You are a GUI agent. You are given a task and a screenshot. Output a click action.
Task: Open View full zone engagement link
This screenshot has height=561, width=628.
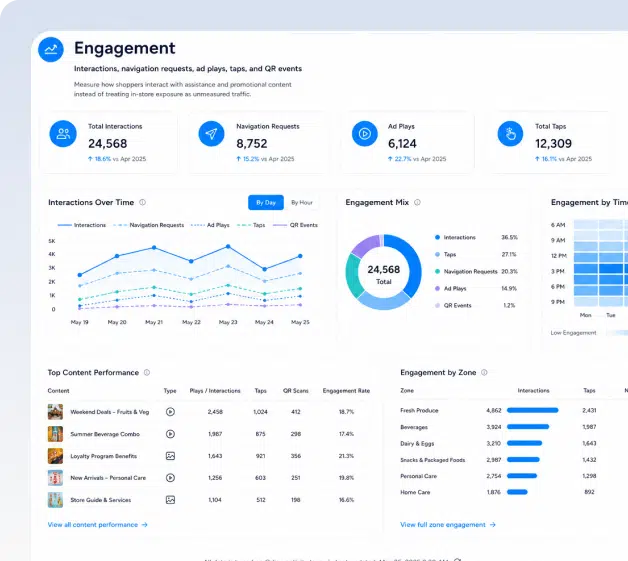pyautogui.click(x=448, y=525)
